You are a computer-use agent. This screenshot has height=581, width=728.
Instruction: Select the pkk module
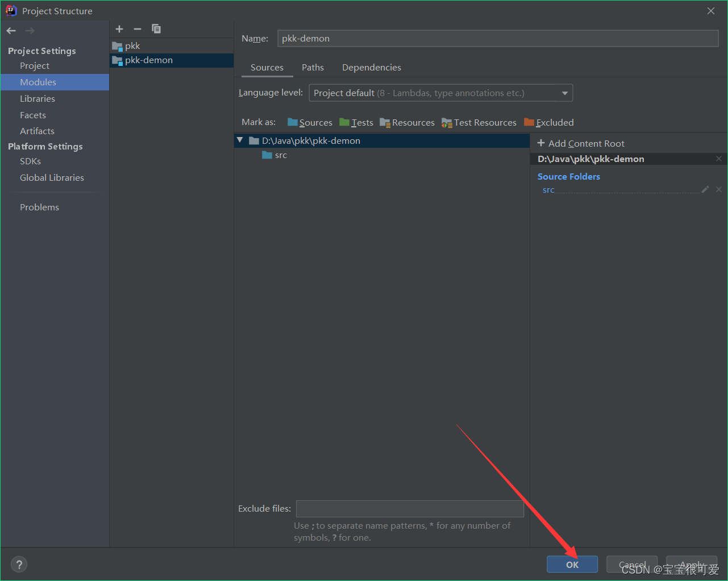pyautogui.click(x=172, y=46)
